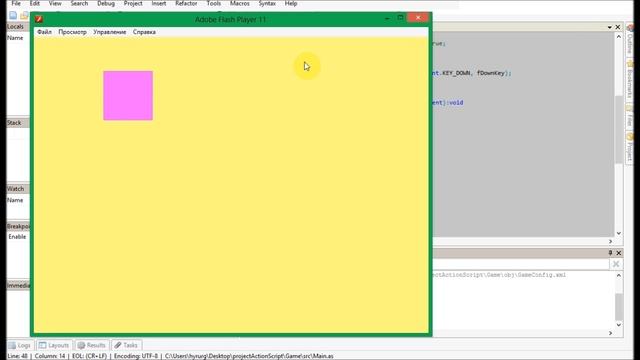
Task: Open the Outline side panel tab
Action: [x=630, y=40]
